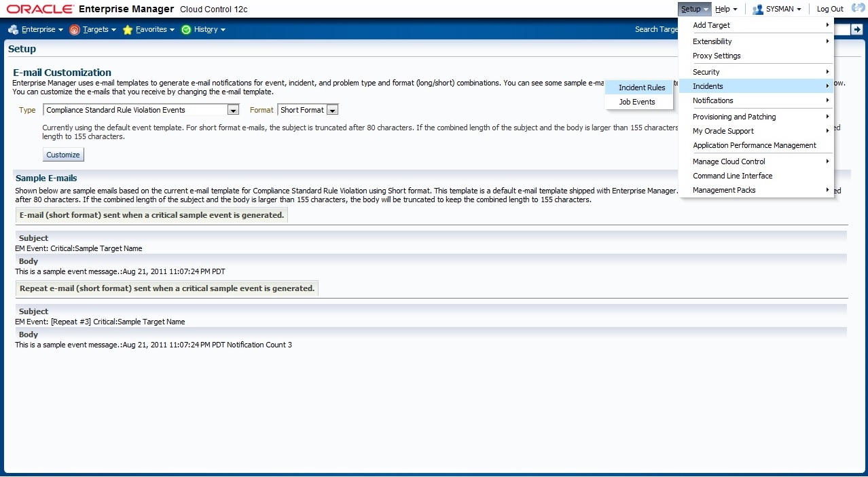Click the globe icon beside Log Out
The height and width of the screenshot is (477, 868).
[x=858, y=8]
